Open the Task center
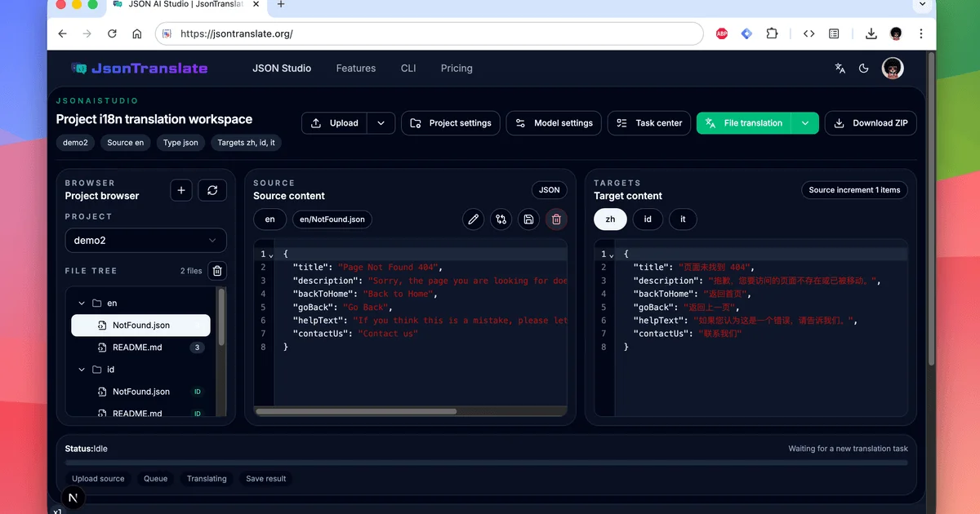Viewport: 980px width, 514px height. pyautogui.click(x=649, y=123)
